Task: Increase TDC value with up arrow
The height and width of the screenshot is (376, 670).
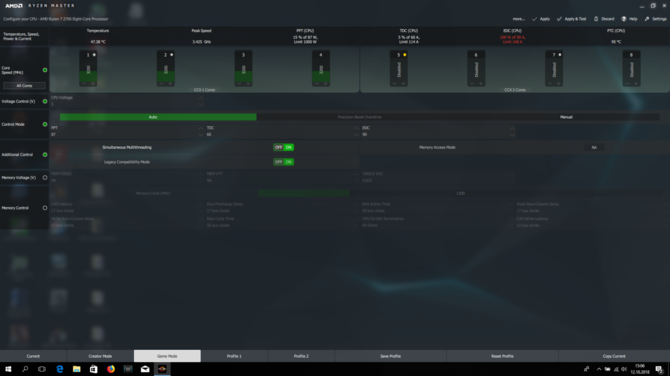Action: pos(356,128)
